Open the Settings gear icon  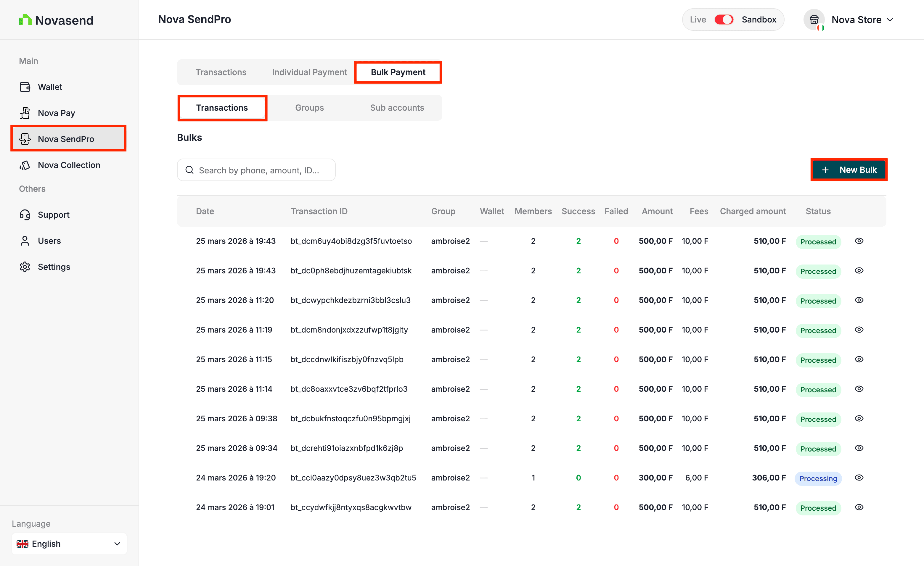[x=25, y=267]
